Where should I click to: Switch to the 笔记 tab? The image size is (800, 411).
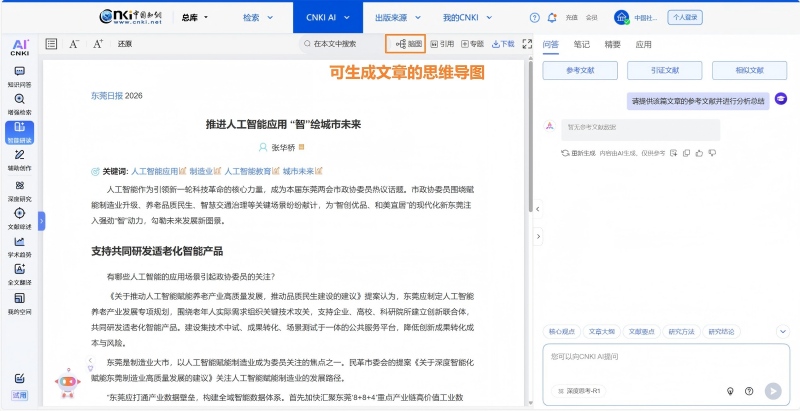581,45
